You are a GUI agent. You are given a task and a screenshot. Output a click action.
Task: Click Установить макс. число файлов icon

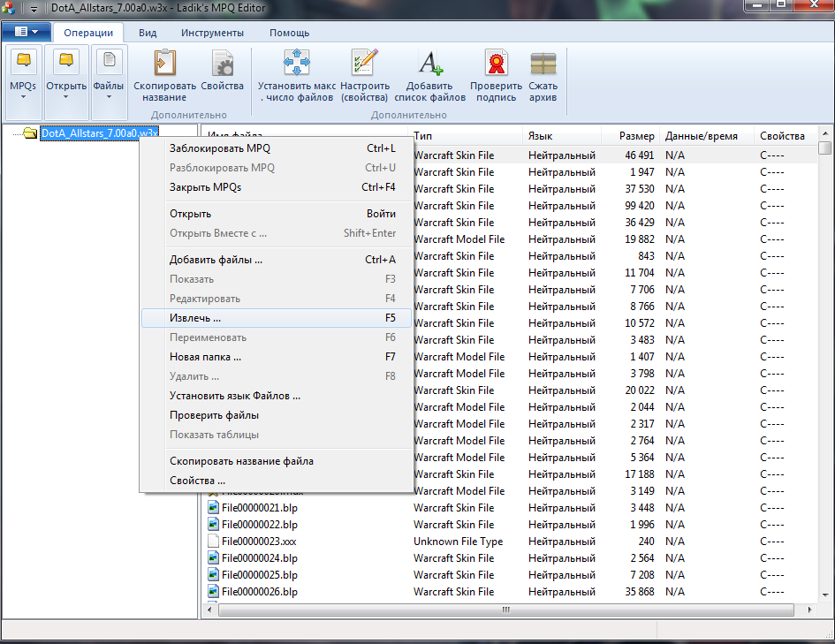click(x=297, y=62)
